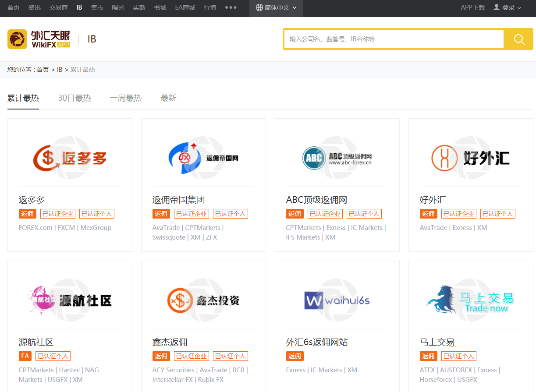Screen dimensions: 536x392
Task: Click 已认证个人 badge under ABC顶级返佣网
Action: [364, 214]
